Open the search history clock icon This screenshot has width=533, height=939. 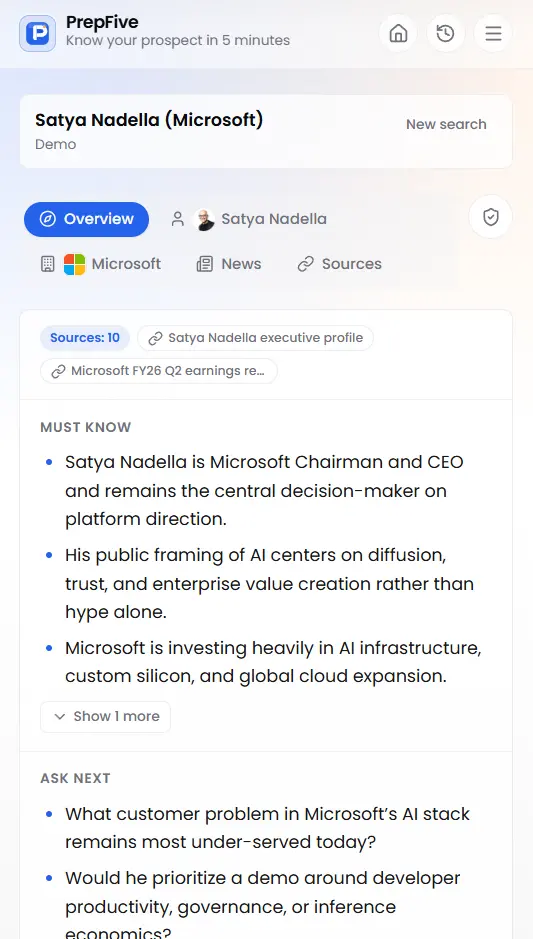(446, 33)
